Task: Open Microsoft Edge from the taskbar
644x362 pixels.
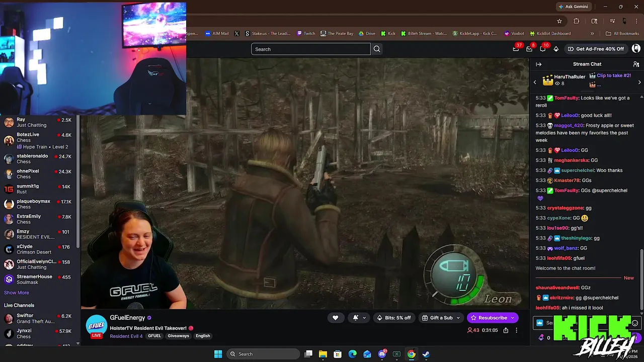Action: tap(353, 354)
